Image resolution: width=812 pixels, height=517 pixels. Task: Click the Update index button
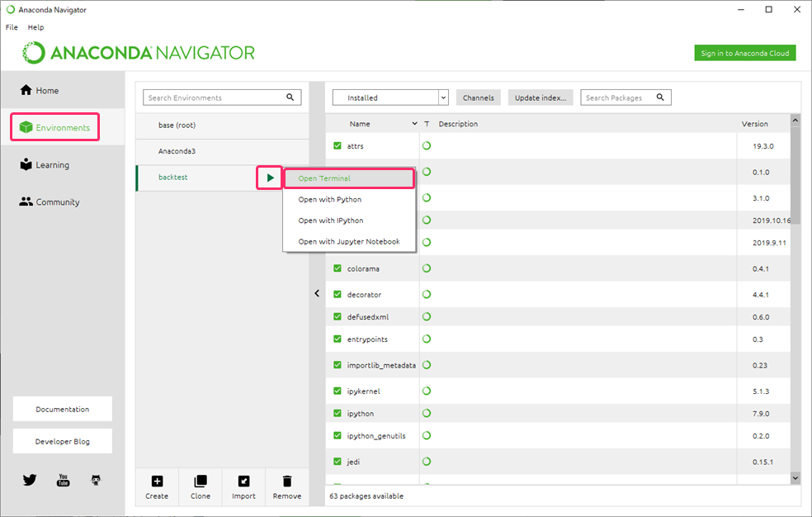point(541,97)
